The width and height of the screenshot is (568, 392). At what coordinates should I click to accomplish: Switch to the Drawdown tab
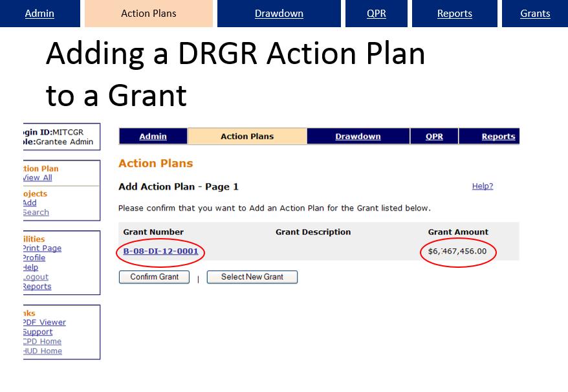[279, 13]
